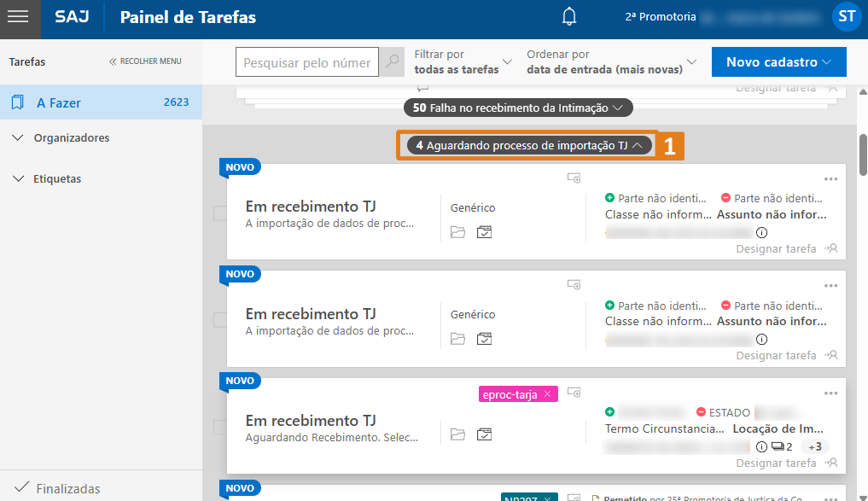Image resolution: width=868 pixels, height=501 pixels.
Task: Open the Finalizadas tasks list
Action: (x=67, y=489)
